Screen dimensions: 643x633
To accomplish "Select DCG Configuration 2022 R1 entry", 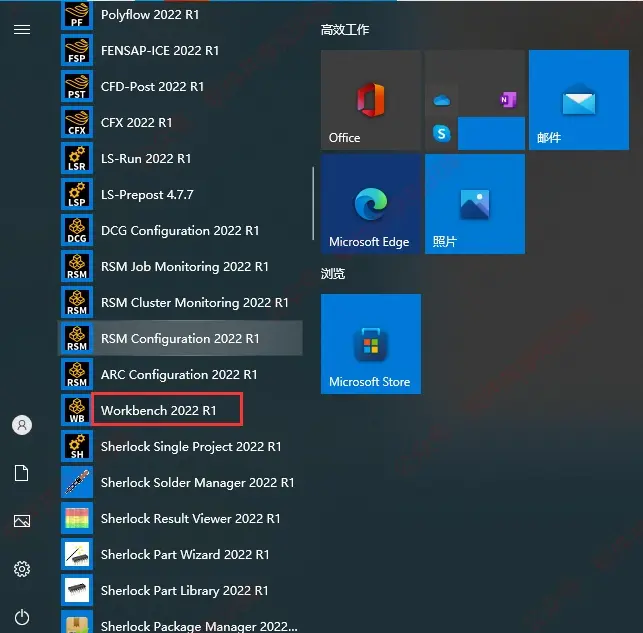I will point(180,230).
